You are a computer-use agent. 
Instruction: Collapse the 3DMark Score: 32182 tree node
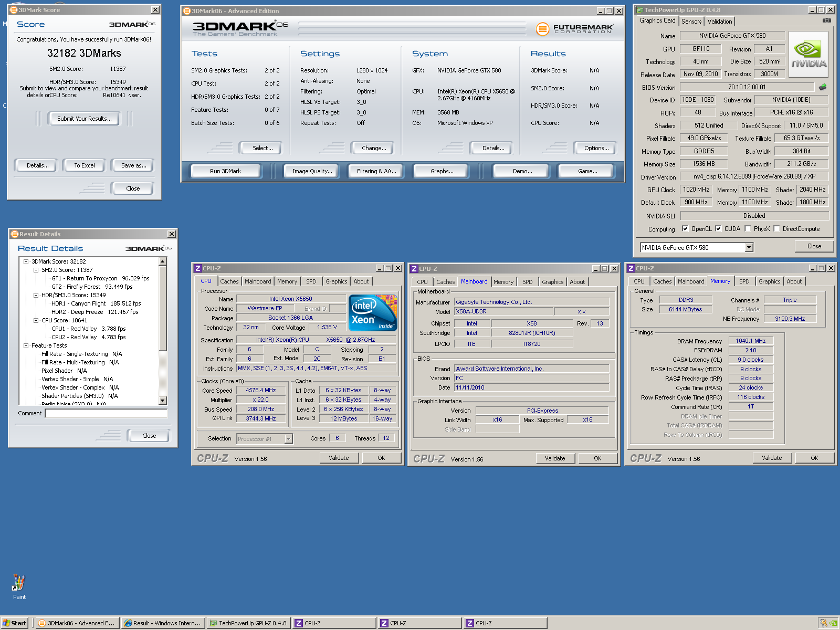tap(26, 261)
